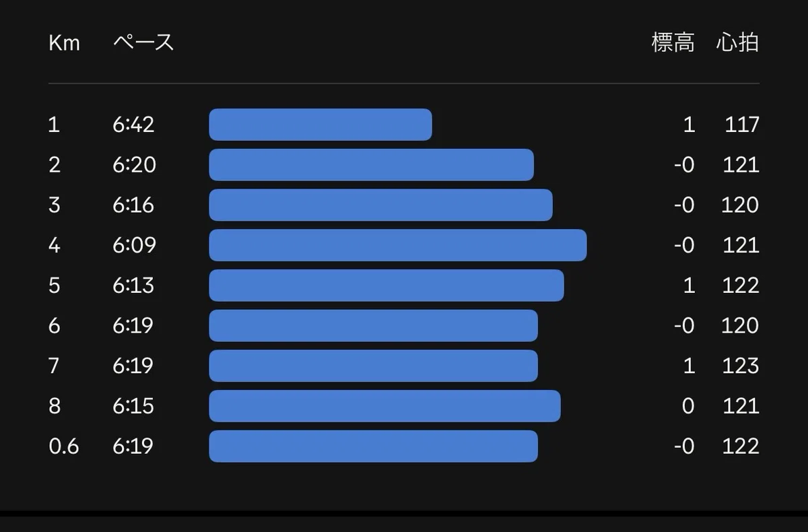
Task: Select the kilometer 2 split row bar
Action: (x=371, y=165)
